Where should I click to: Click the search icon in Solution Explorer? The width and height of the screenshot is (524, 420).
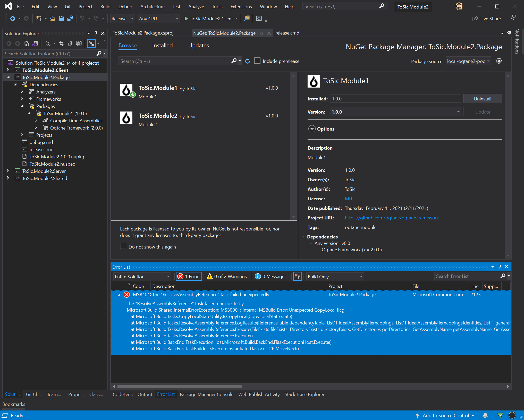(x=99, y=54)
